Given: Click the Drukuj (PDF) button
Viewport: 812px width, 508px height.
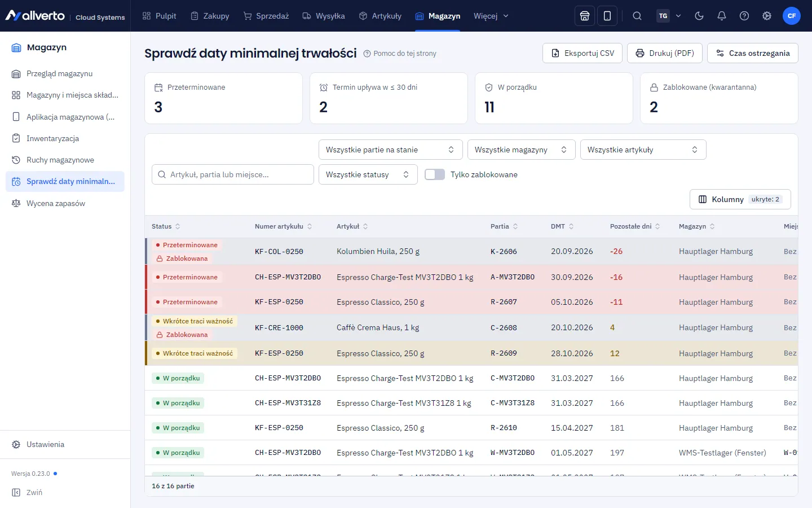Looking at the screenshot, I should [665, 53].
